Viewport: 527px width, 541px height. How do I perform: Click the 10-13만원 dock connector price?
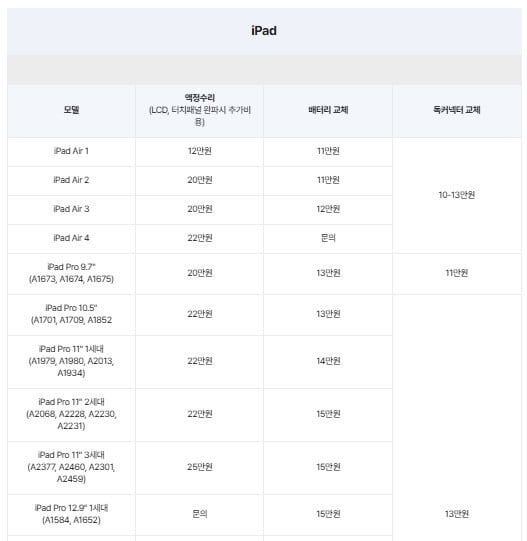click(457, 195)
